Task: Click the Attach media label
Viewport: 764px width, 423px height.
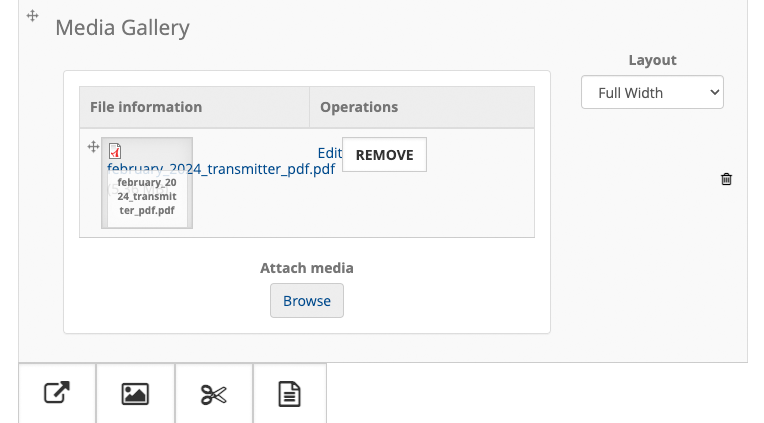Action: (x=306, y=268)
